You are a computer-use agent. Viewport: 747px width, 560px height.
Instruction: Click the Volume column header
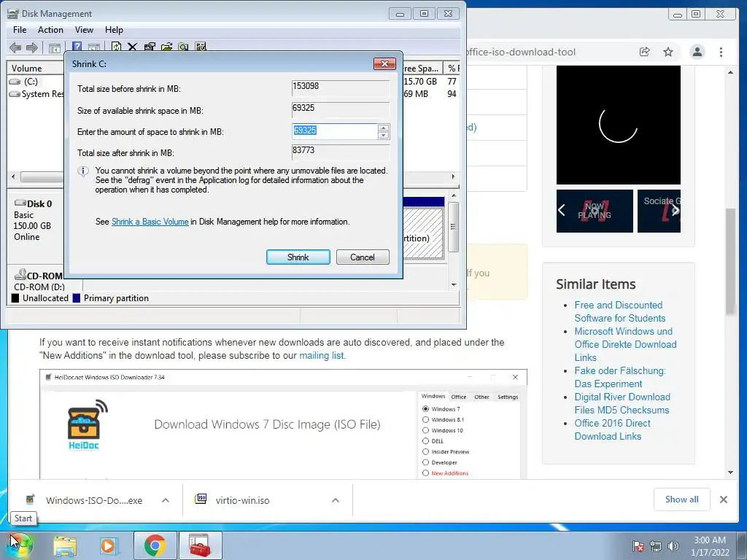(x=36, y=68)
